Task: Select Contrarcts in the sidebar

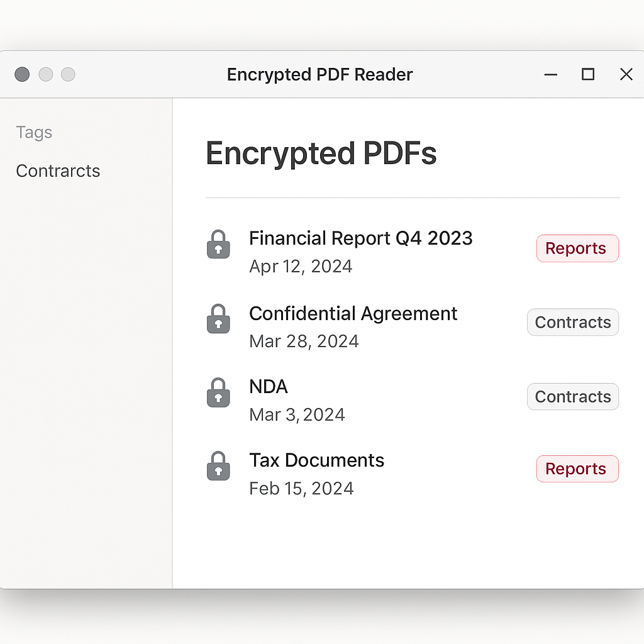Action: [58, 170]
